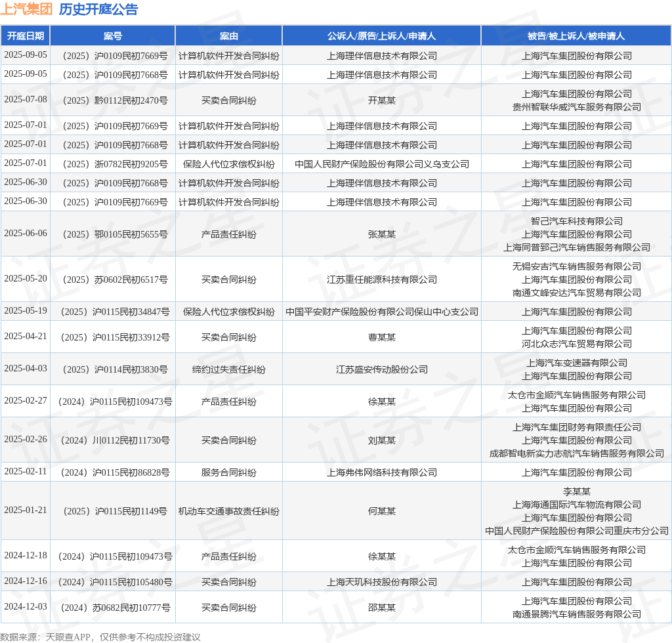Click defendant 上海同普郅己汽车销售服务有限公司

576,247
